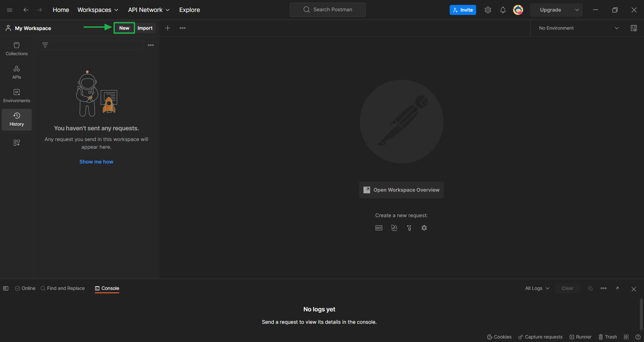Screen dimensions: 644x342
Task: Toggle the hamburger menu icon
Action: 10,10
